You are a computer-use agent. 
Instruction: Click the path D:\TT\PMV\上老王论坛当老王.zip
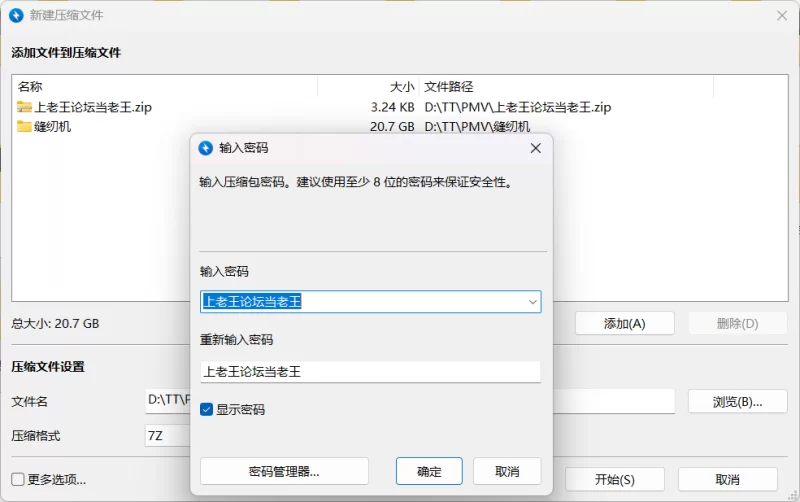click(518, 107)
